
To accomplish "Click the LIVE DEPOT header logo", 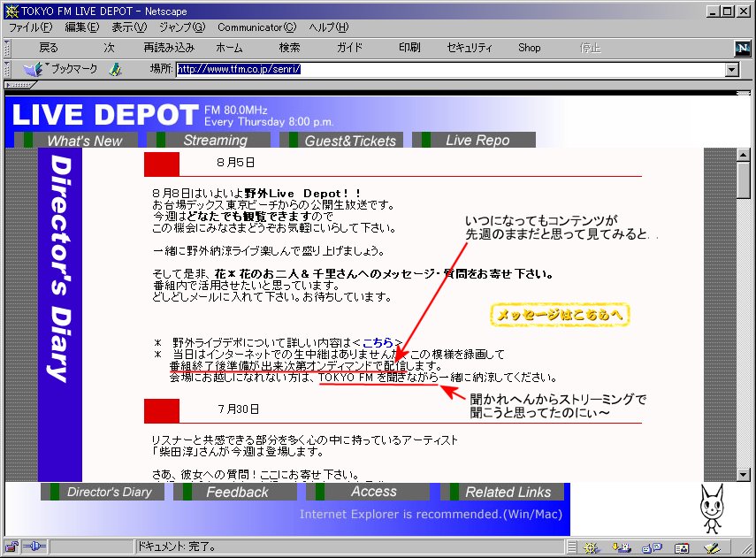I will [x=105, y=115].
